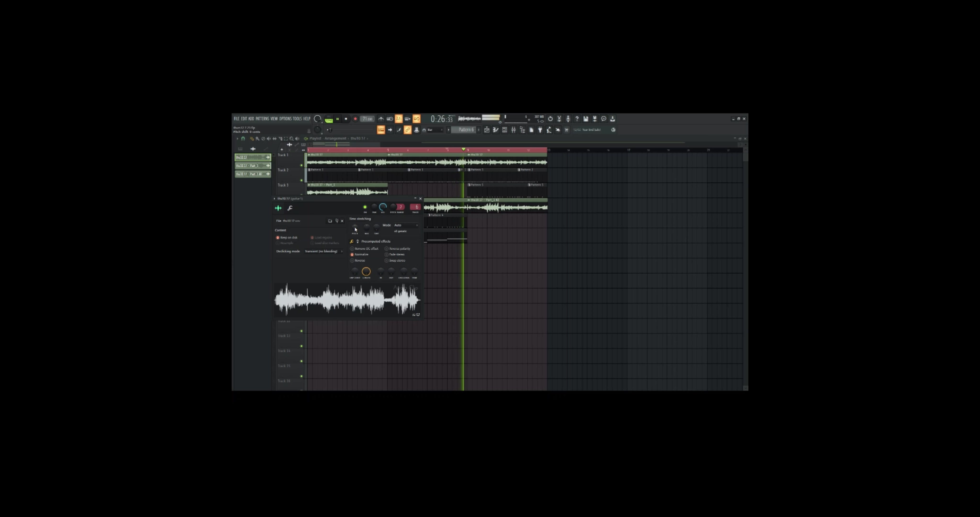The height and width of the screenshot is (517, 980).
Task: Adjust the VOL knob in the sampler window
Action: coord(383,207)
